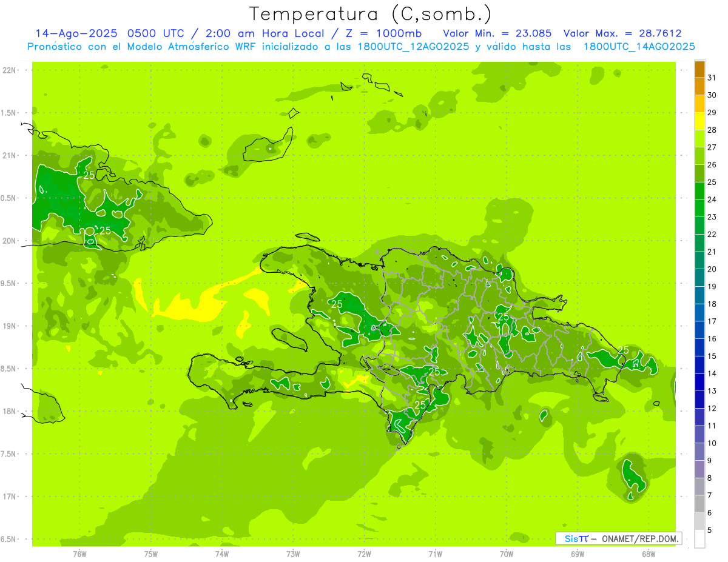Select the dark orange swatch above 31 on scale
This screenshot has width=728, height=562.
point(699,69)
